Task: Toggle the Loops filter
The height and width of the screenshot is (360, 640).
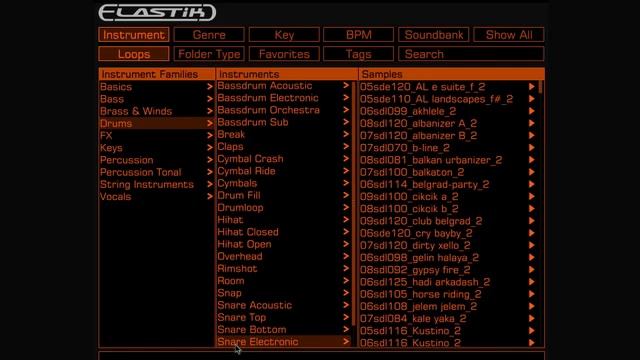Action: (x=133, y=54)
